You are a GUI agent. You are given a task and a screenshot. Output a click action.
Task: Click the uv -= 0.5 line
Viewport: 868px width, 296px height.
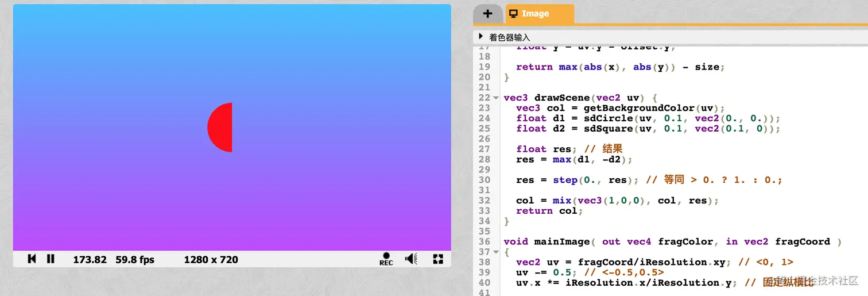(590, 272)
